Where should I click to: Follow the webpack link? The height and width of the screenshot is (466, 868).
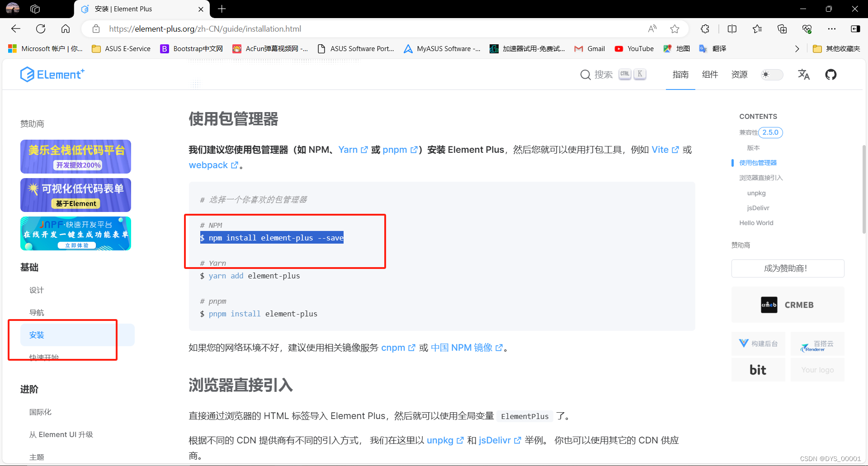pos(213,165)
